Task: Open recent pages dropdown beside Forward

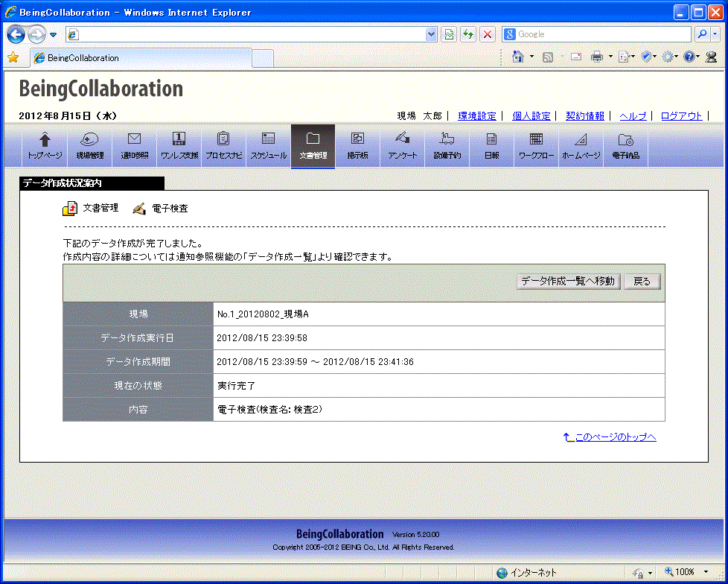Action: (x=54, y=35)
